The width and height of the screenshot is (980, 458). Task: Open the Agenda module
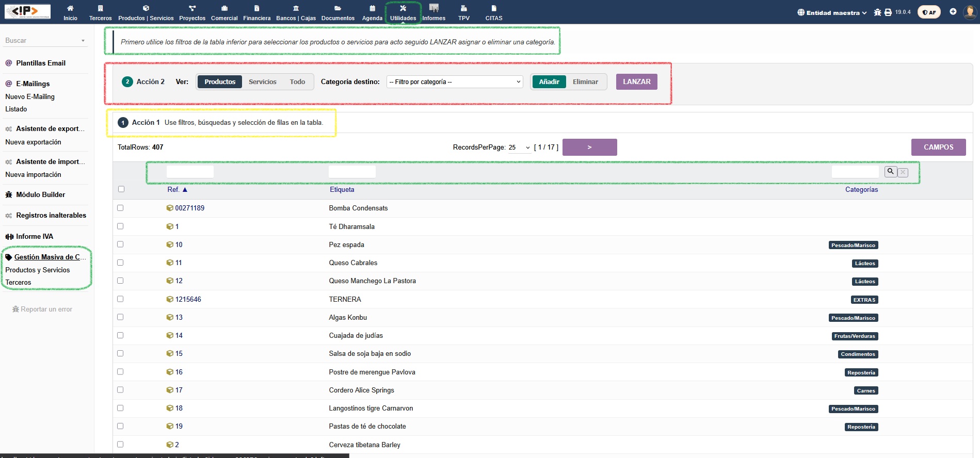(372, 13)
